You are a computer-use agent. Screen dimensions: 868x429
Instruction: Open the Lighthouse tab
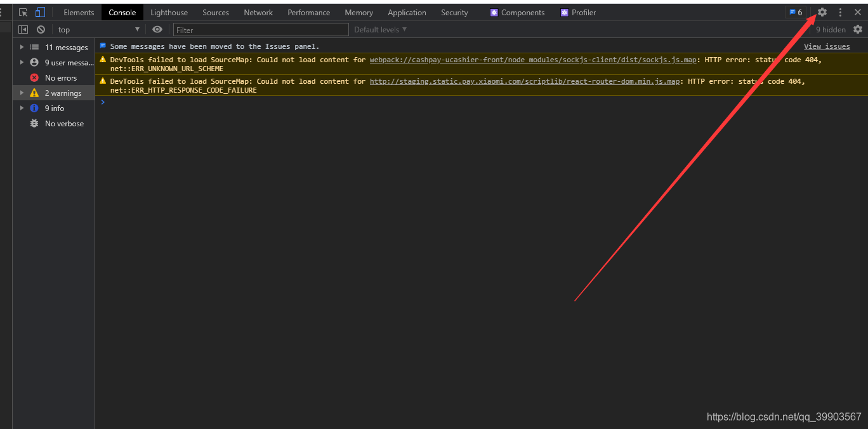(169, 12)
